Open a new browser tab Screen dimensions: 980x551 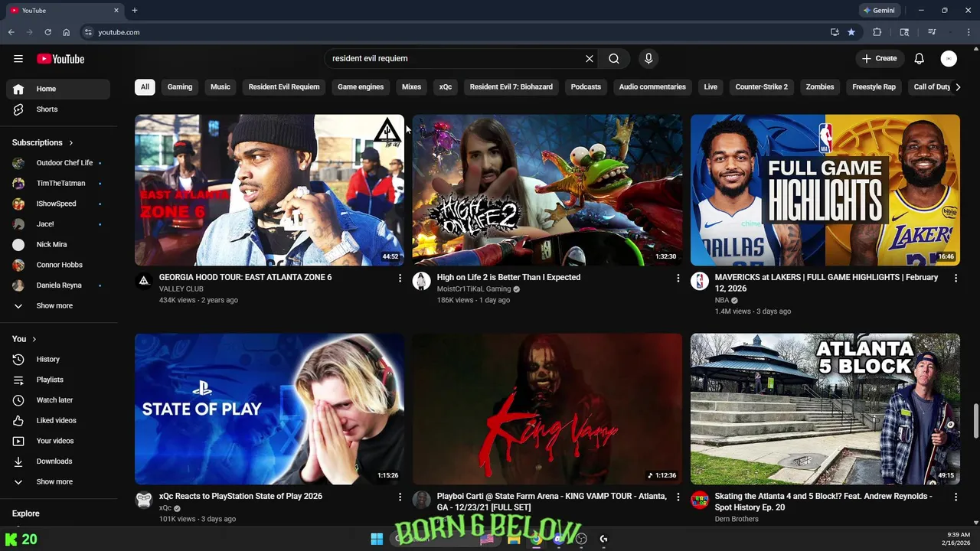pyautogui.click(x=135, y=11)
